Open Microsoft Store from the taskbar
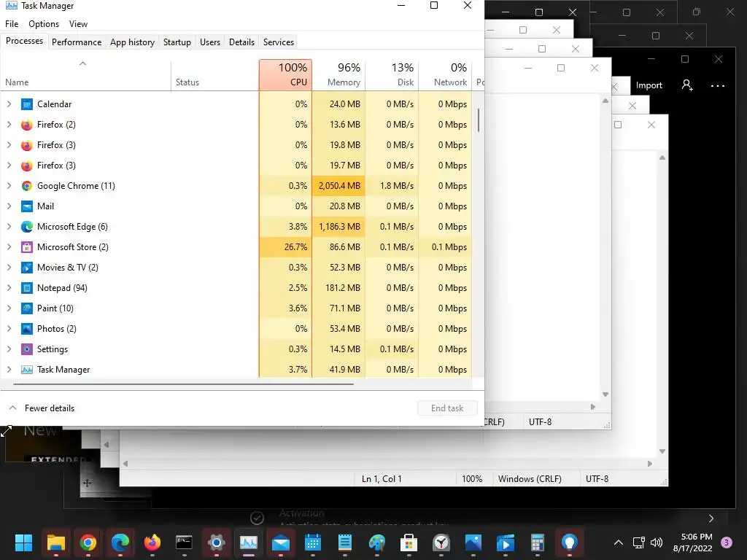The width and height of the screenshot is (747, 560). coord(409,542)
